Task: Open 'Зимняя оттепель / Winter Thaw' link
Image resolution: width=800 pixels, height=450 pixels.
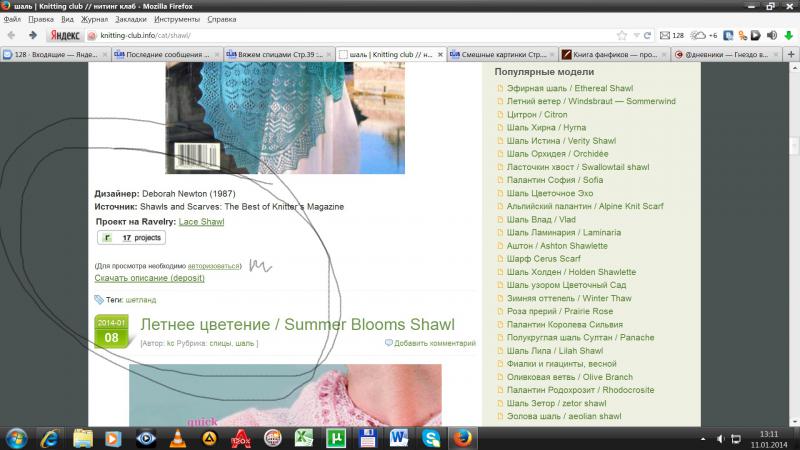Action: click(569, 298)
